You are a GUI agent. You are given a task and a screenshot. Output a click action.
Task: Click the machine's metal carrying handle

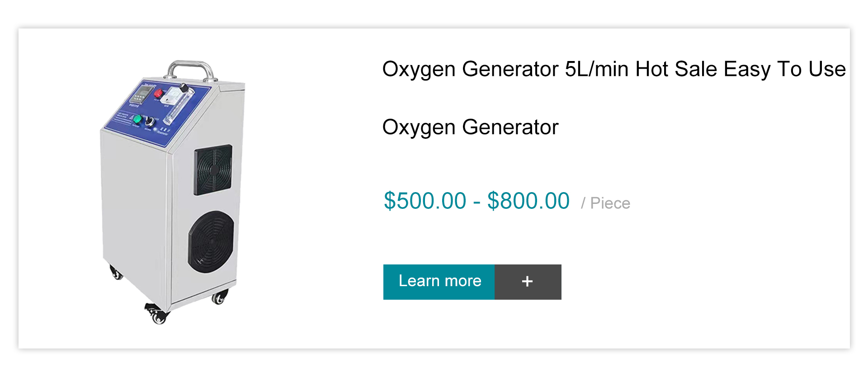tap(189, 70)
